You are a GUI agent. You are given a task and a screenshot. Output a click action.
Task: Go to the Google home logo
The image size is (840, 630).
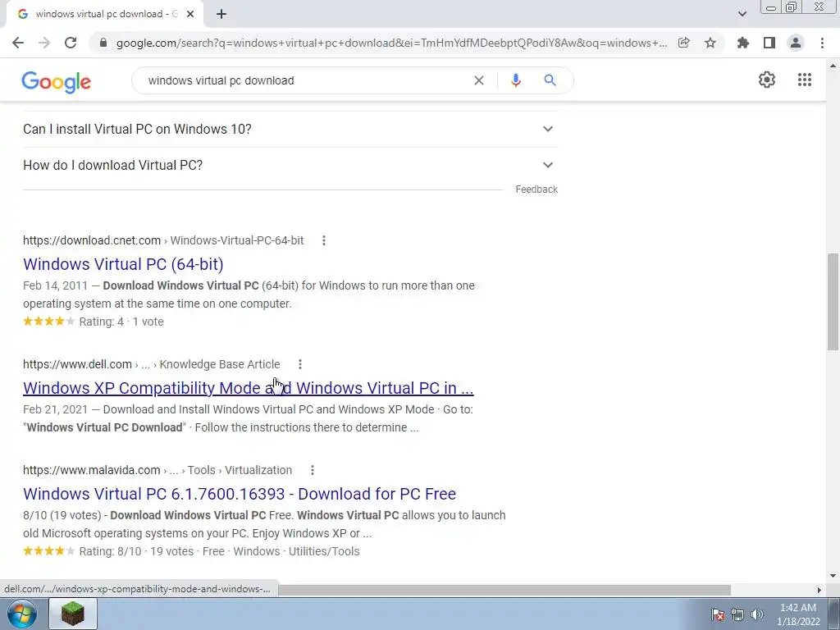pos(57,81)
